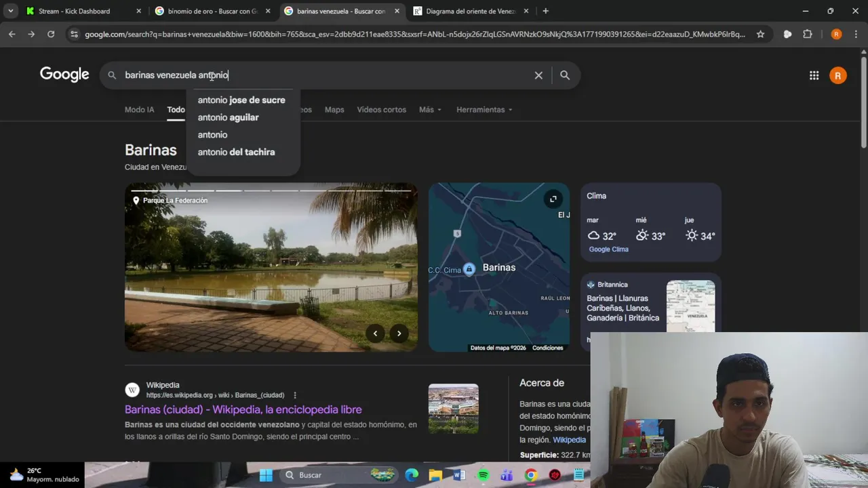Click the taskbar Buscar search box
This screenshot has width=868, height=488.
coord(339,475)
